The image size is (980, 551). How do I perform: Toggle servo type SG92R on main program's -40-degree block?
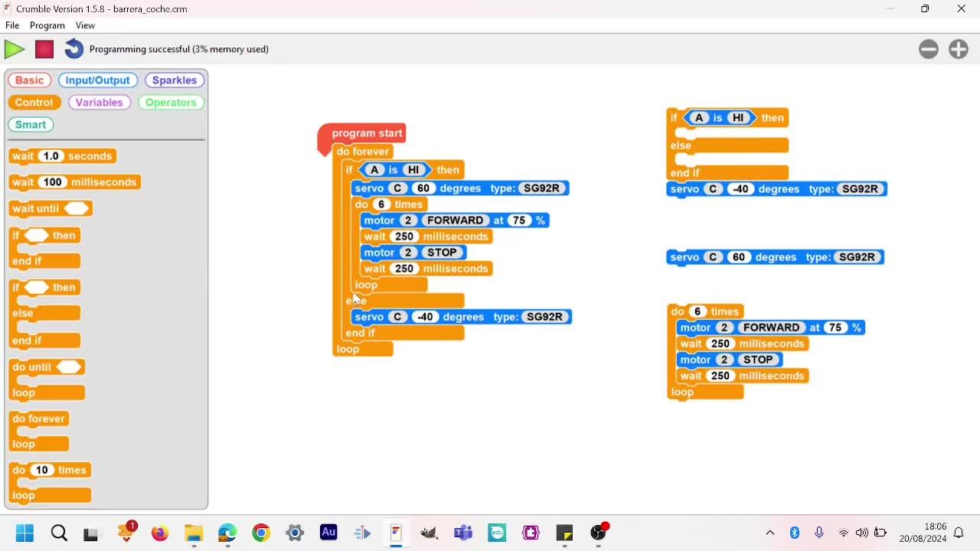pos(545,317)
